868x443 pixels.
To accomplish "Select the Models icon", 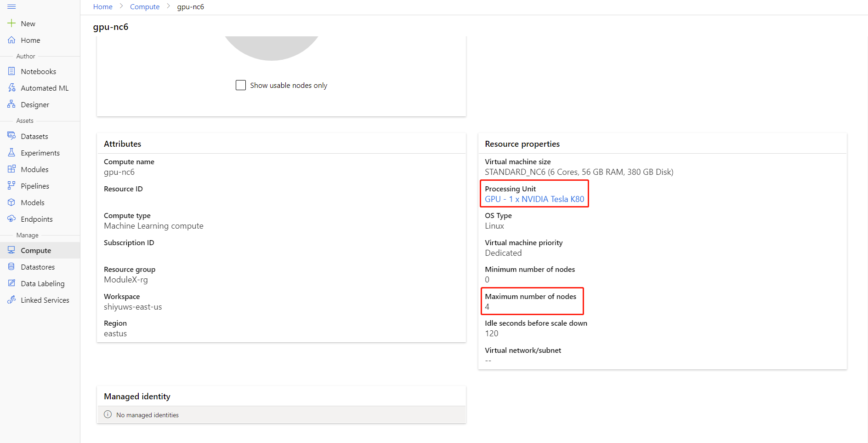I will pos(11,202).
